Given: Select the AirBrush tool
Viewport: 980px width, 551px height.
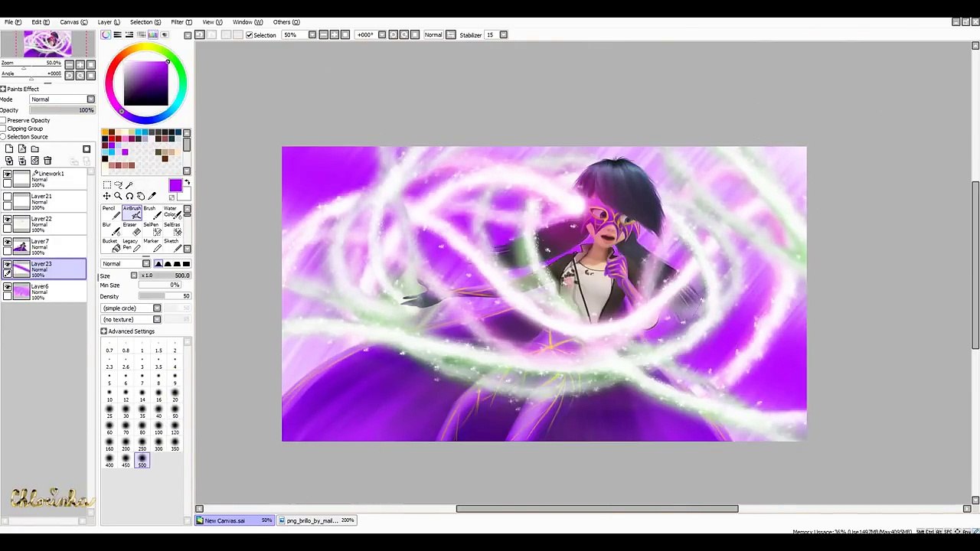Looking at the screenshot, I should (x=132, y=214).
